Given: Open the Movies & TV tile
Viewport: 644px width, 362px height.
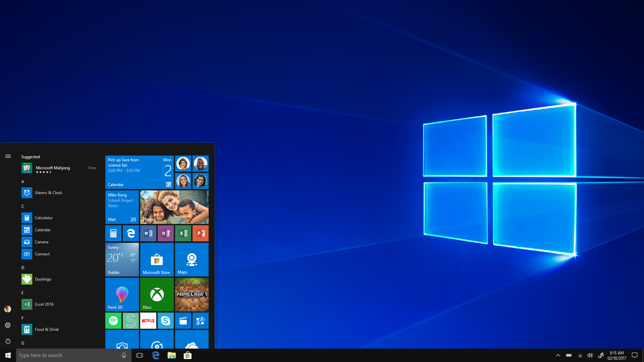Looking at the screenshot, I should pos(183,320).
